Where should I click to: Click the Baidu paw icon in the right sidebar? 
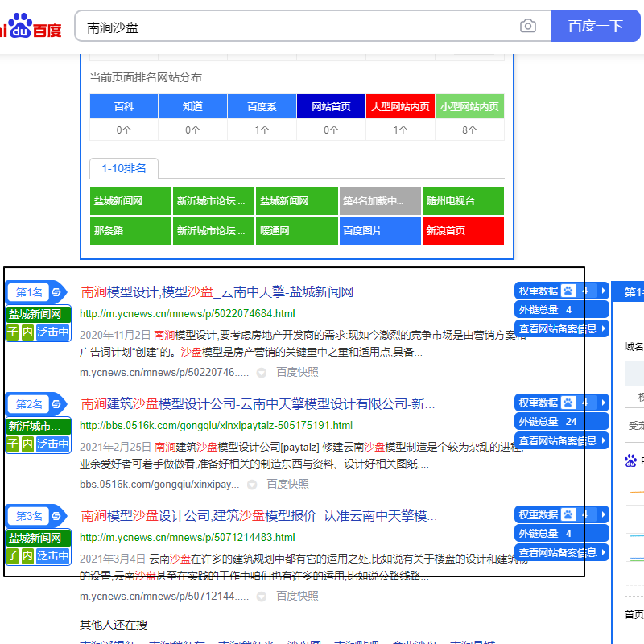pos(630,460)
